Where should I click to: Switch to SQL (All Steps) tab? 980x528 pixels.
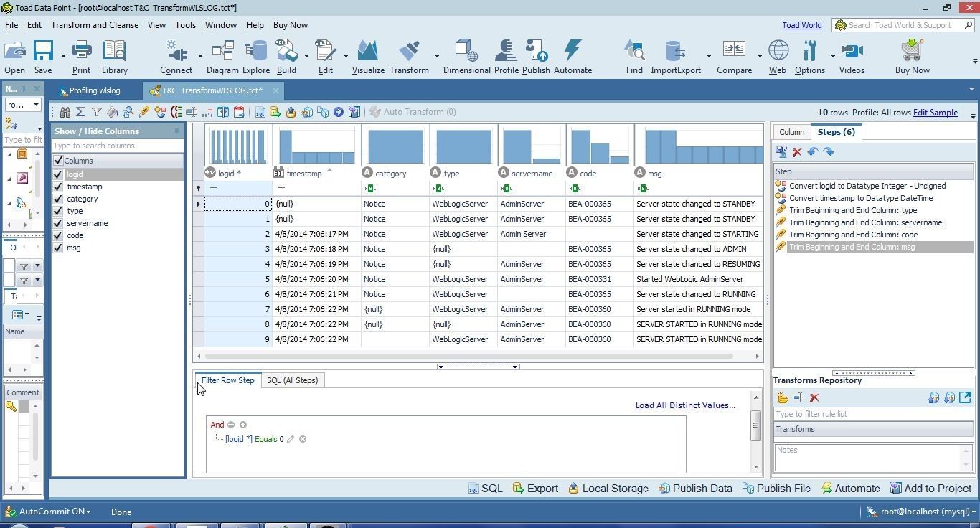tap(292, 380)
